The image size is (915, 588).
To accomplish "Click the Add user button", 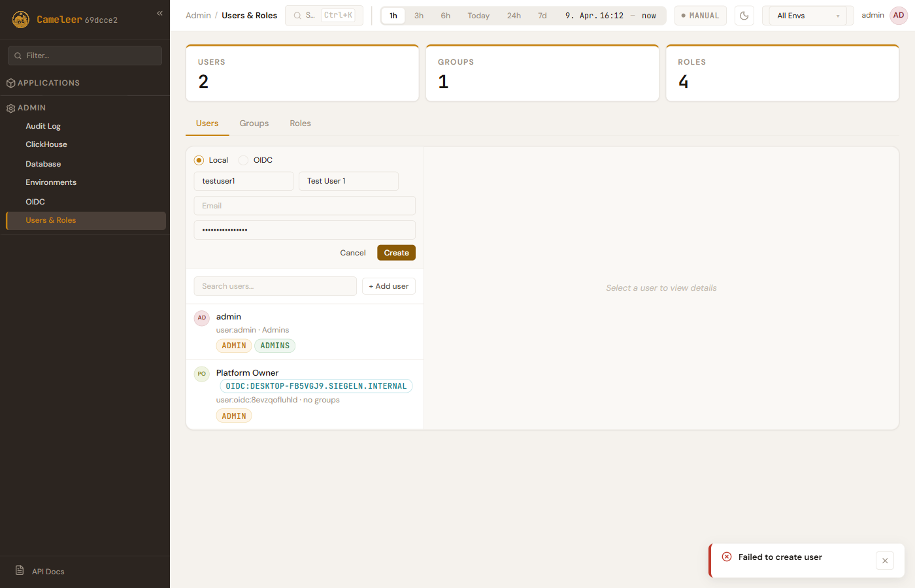I will [x=388, y=286].
